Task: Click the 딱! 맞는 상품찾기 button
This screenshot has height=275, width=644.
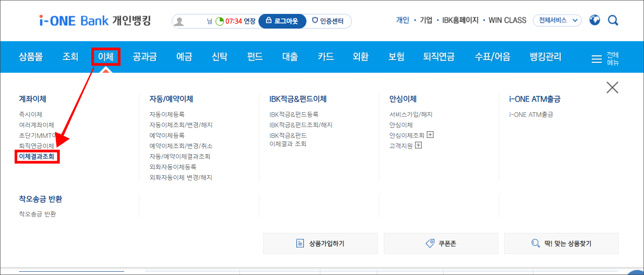Action: pos(562,243)
